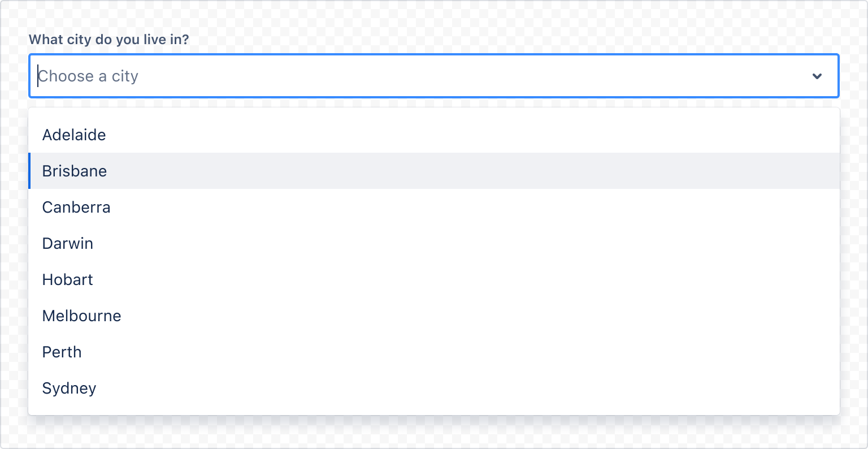Choose Melbourne in the city list
868x449 pixels.
(81, 316)
